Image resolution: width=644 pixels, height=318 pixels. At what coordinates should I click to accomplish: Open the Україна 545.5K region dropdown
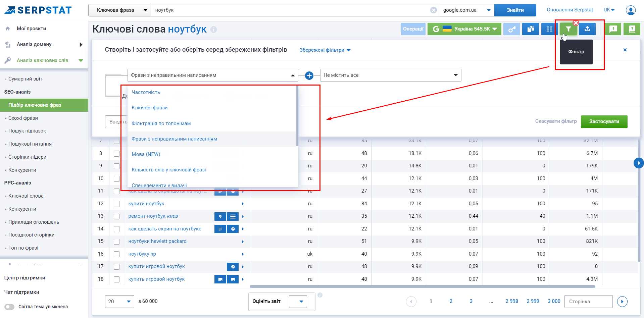click(x=464, y=29)
